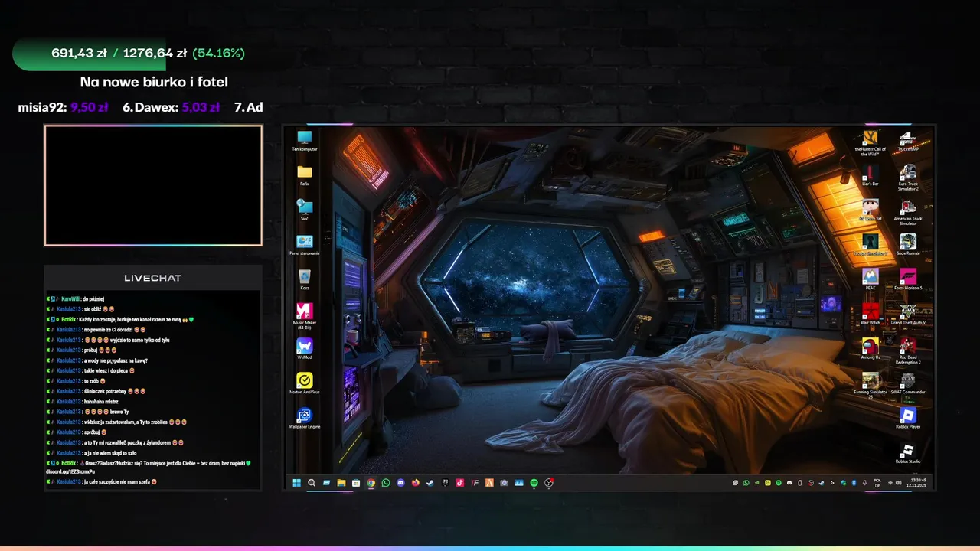
Task: Launch the WeMod desktop shortcut
Action: [x=304, y=349]
